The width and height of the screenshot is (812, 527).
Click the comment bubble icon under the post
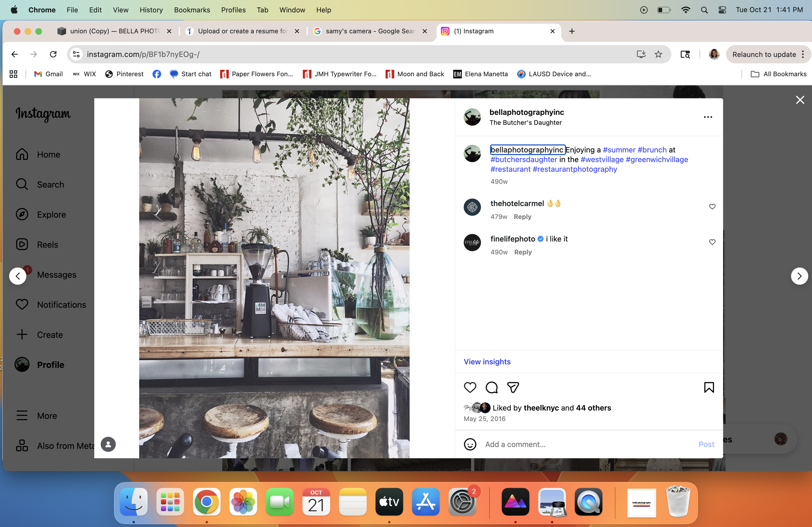491,387
